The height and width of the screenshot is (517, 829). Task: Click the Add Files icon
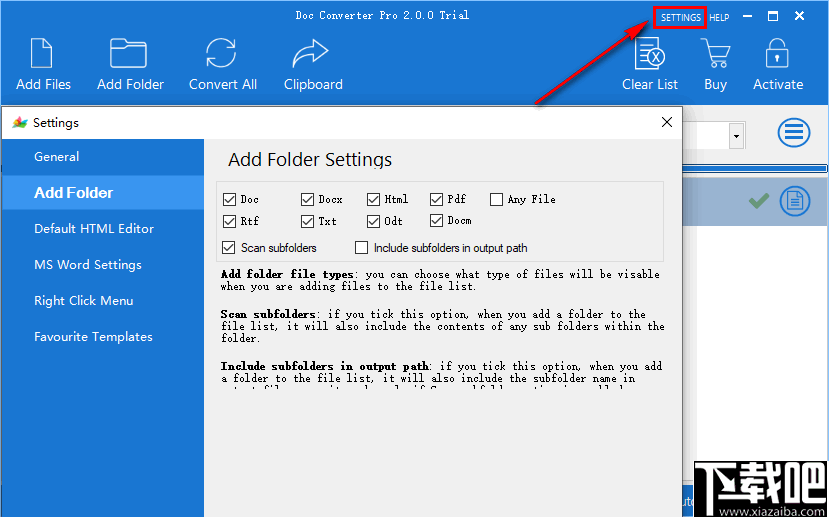(x=41, y=53)
